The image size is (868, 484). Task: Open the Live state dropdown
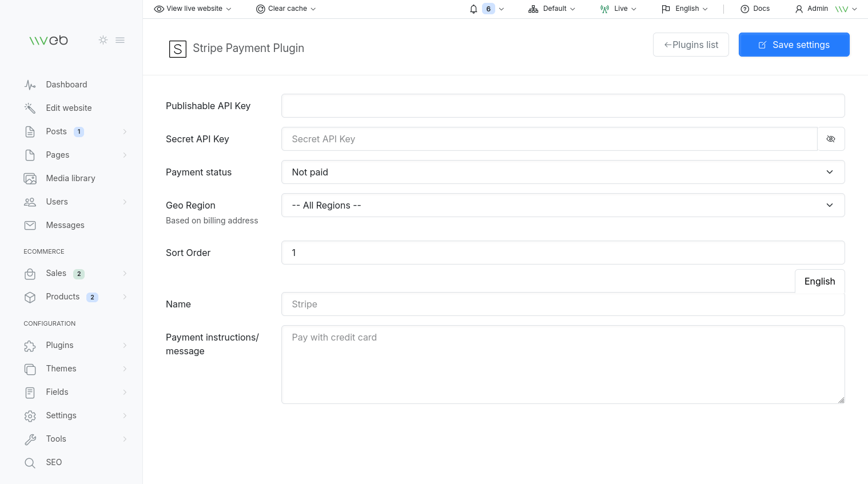618,9
